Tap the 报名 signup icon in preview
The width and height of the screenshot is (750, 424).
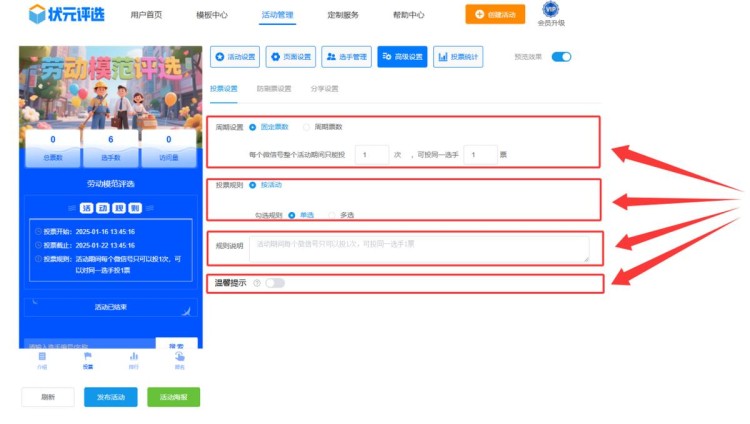[x=180, y=357]
